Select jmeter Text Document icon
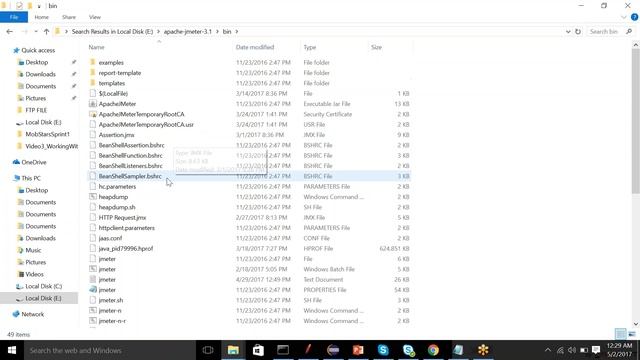 93,280
